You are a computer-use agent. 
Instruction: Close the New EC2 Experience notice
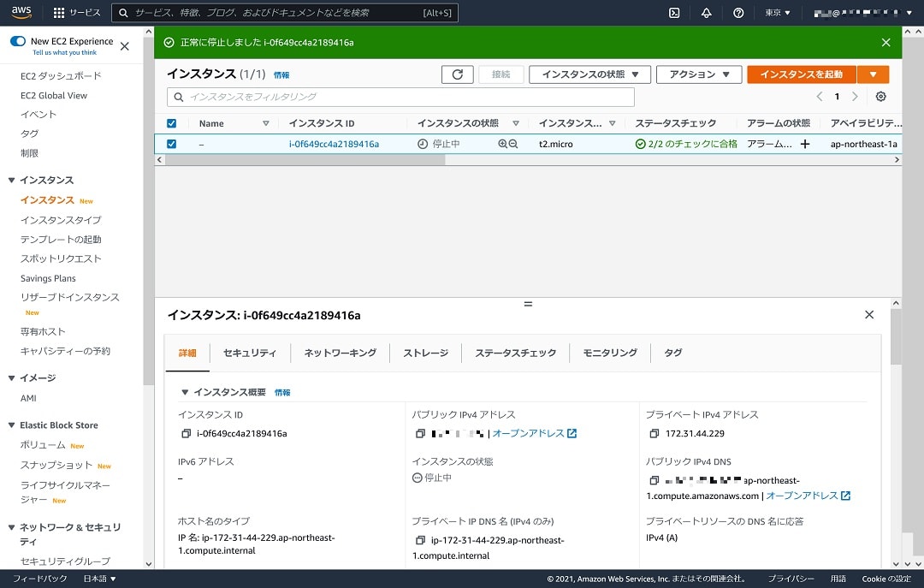coord(124,46)
